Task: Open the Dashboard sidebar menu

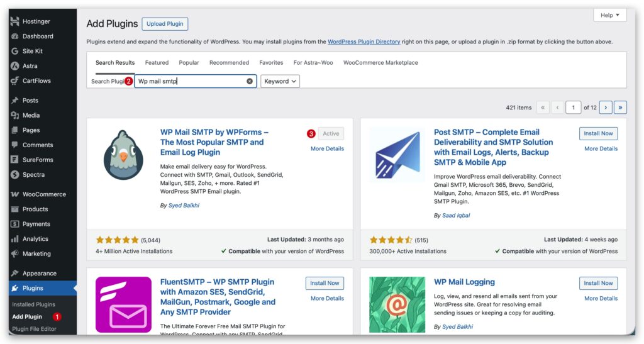Action: 38,36
